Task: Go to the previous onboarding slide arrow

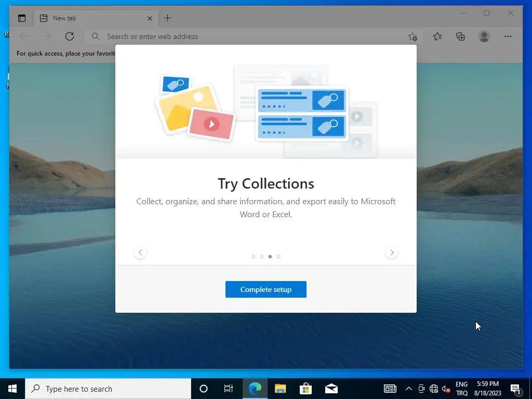Action: 140,253
